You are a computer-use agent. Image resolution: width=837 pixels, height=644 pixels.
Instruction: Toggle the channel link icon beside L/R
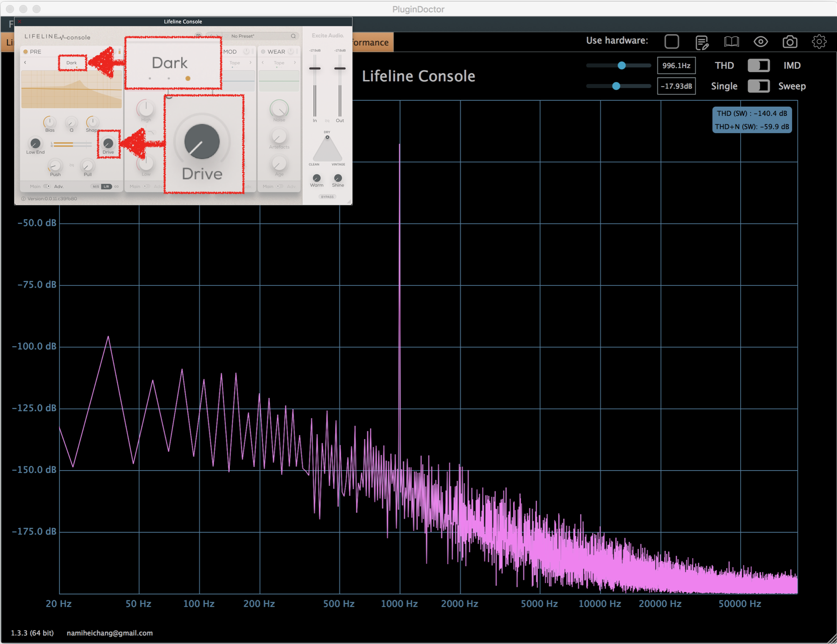tap(116, 187)
